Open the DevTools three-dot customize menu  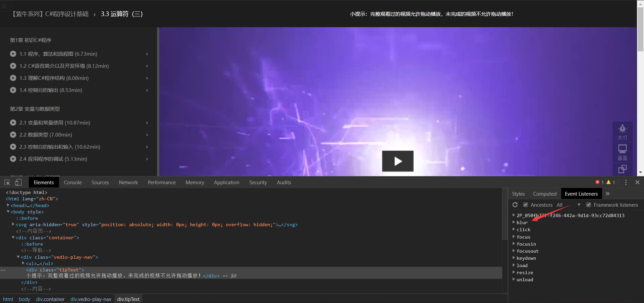pyautogui.click(x=626, y=182)
